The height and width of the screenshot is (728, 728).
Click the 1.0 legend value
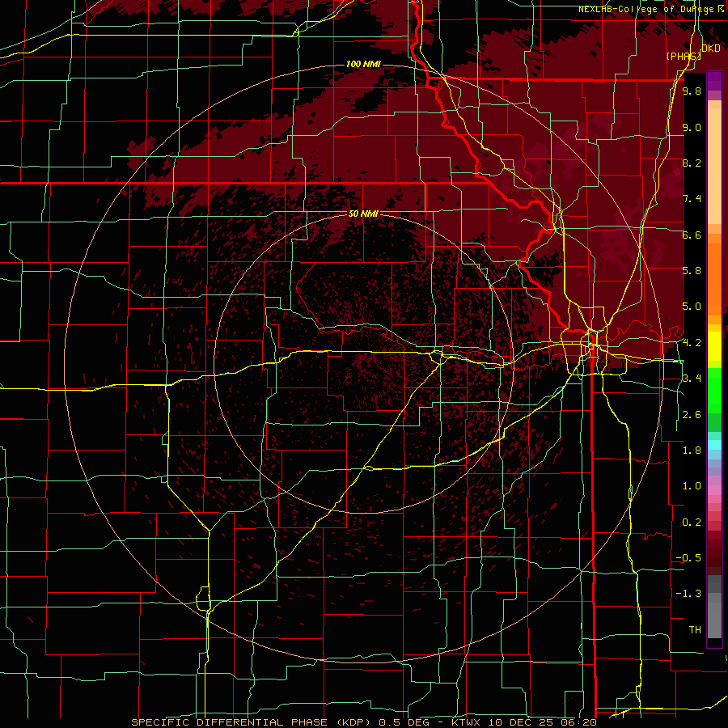(x=692, y=486)
